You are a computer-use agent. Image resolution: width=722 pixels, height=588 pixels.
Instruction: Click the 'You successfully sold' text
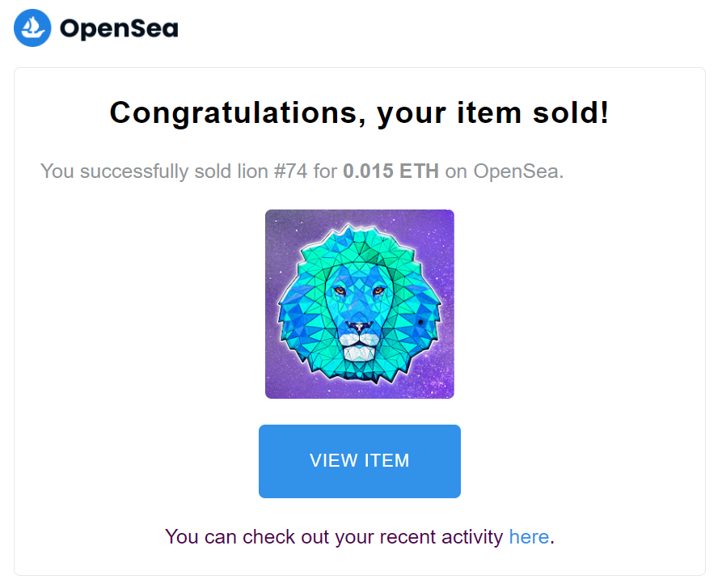click(136, 171)
